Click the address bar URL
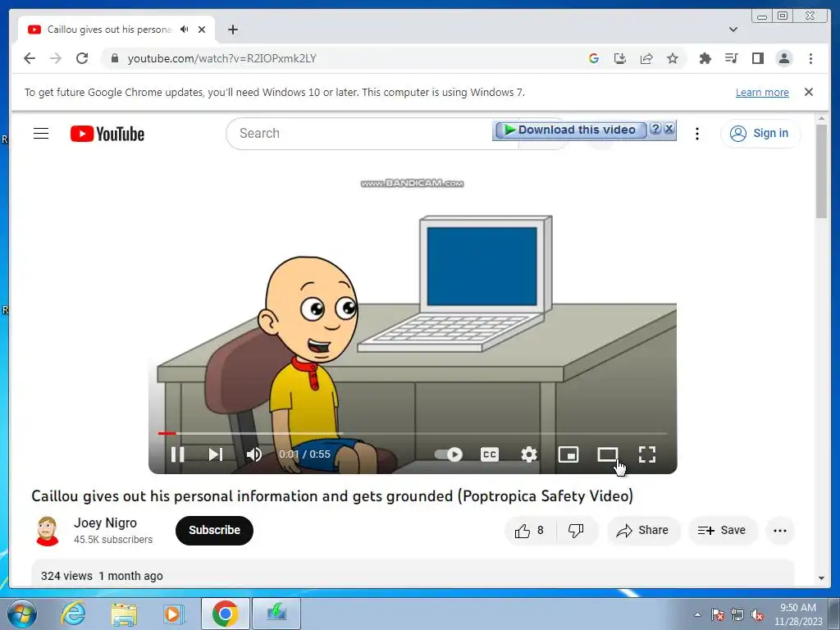Image resolution: width=840 pixels, height=630 pixels. tap(221, 58)
